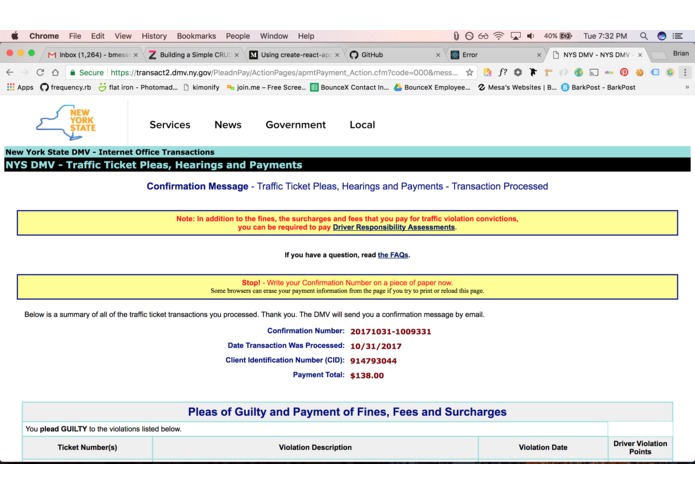
Task: Click the eBay extension icon
Action: [x=609, y=72]
